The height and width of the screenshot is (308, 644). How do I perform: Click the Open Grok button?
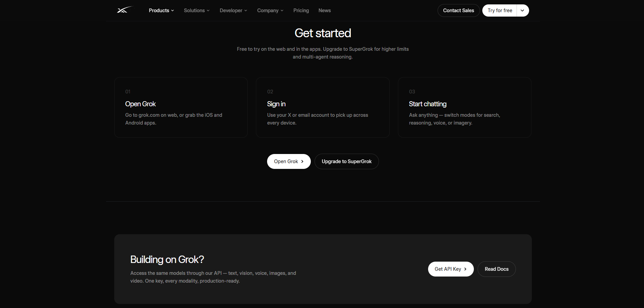(x=289, y=161)
